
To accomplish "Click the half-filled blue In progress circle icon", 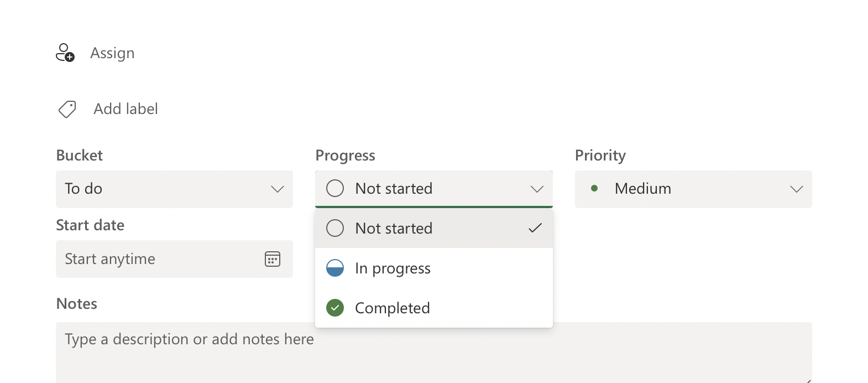I will (x=335, y=268).
